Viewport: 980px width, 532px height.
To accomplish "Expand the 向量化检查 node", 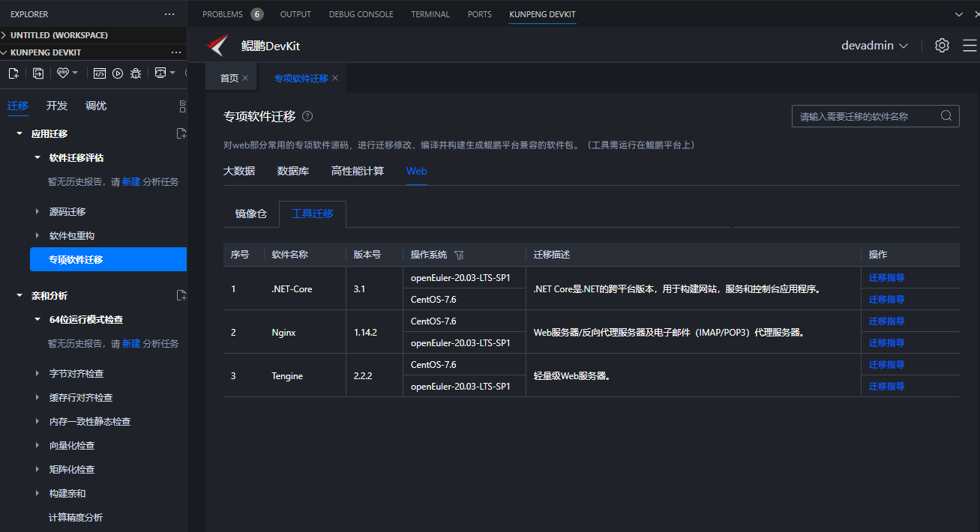I will (37, 445).
